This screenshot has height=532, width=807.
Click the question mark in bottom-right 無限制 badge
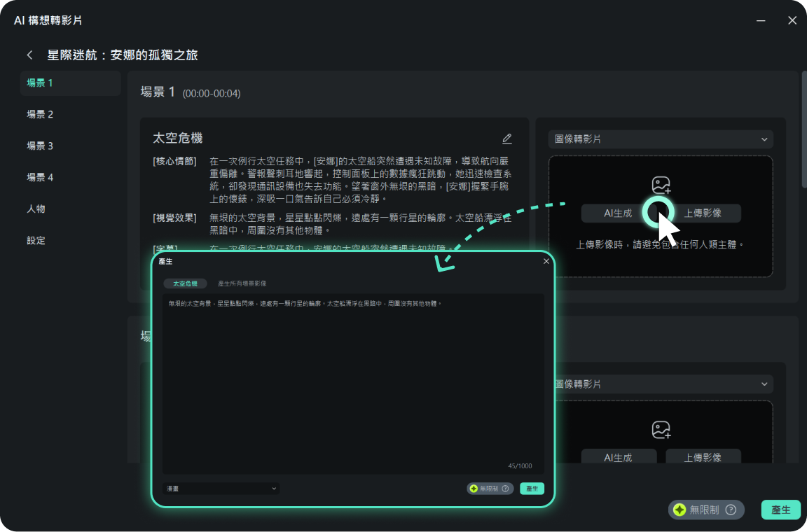pyautogui.click(x=731, y=510)
